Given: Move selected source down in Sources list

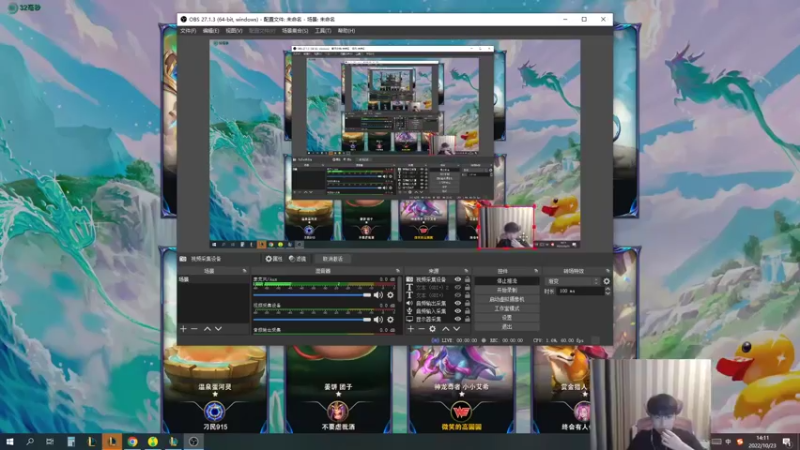Looking at the screenshot, I should 457,329.
